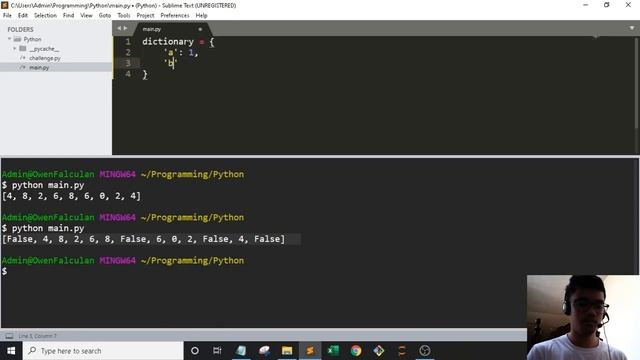Click the first python main.py command
Screen dimensions: 640x360
48,185
